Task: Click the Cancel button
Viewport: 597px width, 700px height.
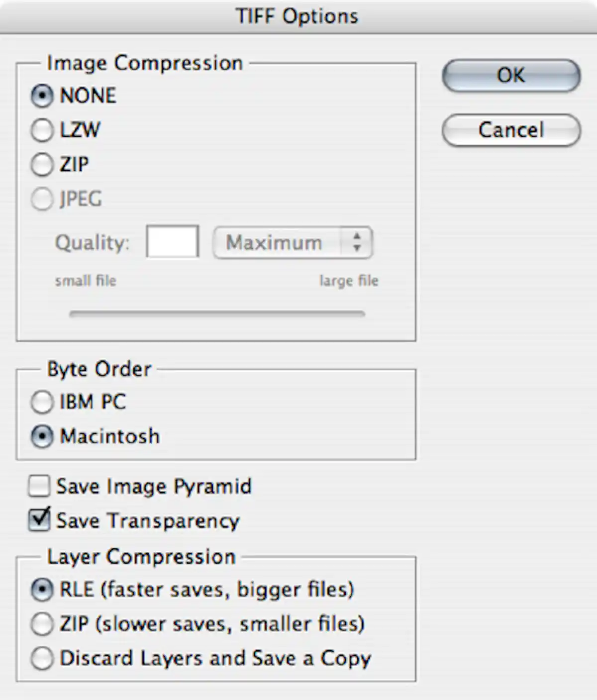Action: click(510, 130)
